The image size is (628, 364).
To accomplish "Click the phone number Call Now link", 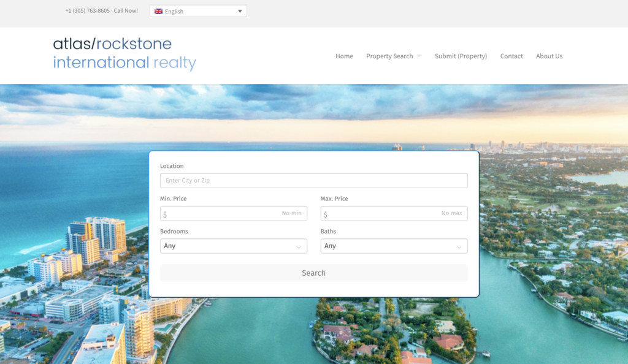I will tap(101, 11).
